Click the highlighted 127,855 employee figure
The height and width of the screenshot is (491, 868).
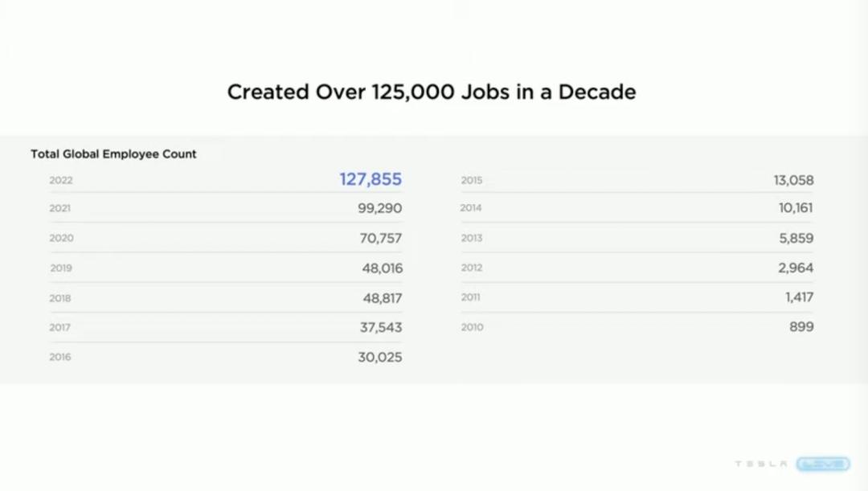click(x=371, y=179)
